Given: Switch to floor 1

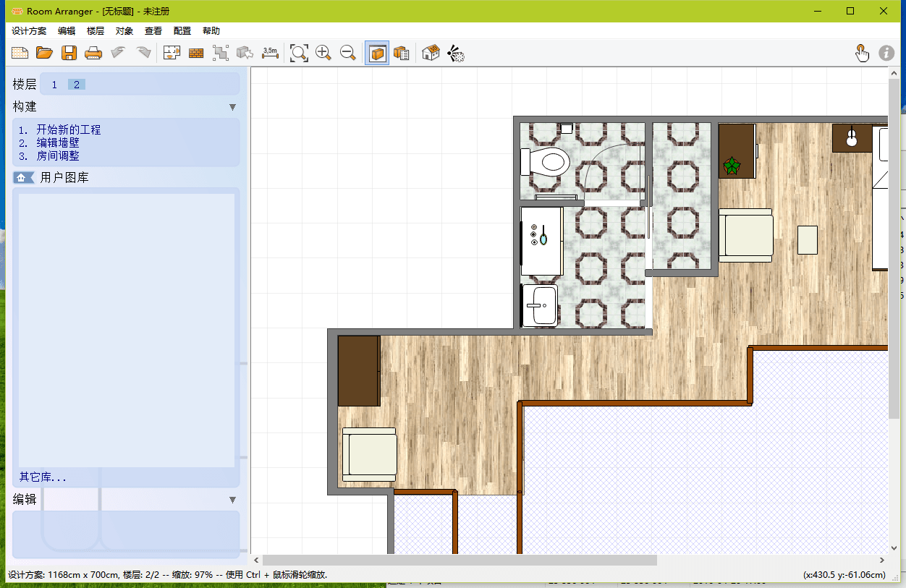Looking at the screenshot, I should [x=54, y=84].
